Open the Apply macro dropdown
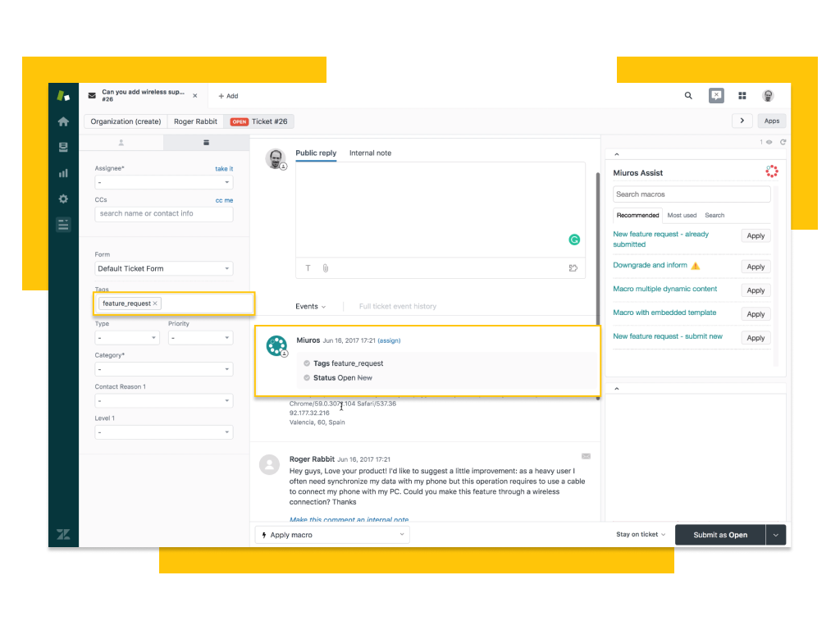Image resolution: width=840 pixels, height=630 pixels. pos(332,535)
